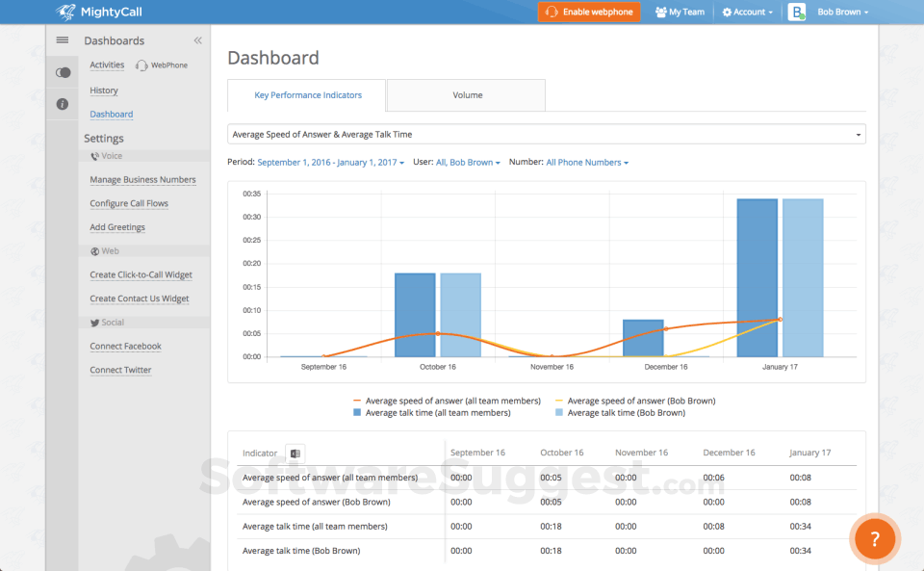Open My Team page
924x571 pixels.
pyautogui.click(x=680, y=12)
